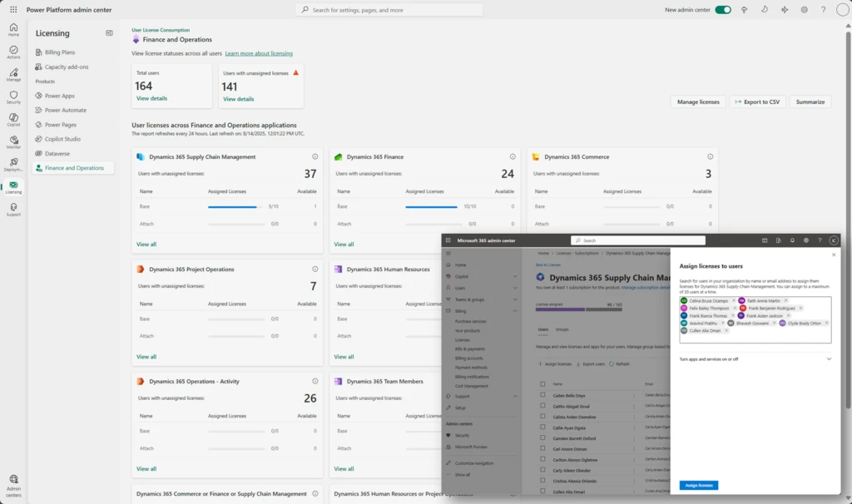
Task: Check the checkbox for Caden Bella Onyx
Action: (x=542, y=396)
